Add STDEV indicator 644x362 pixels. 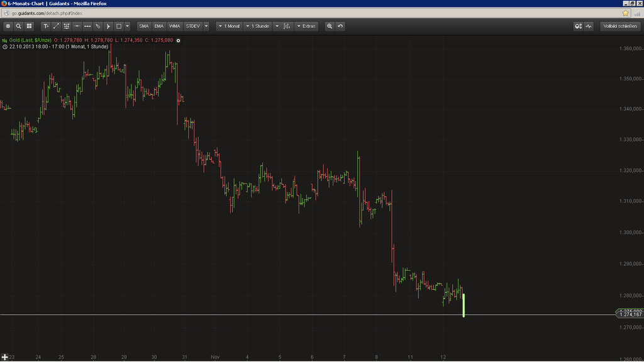pos(193,26)
